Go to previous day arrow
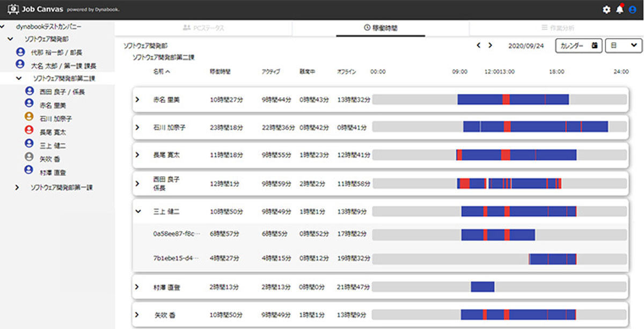The image size is (644, 329). pos(478,46)
